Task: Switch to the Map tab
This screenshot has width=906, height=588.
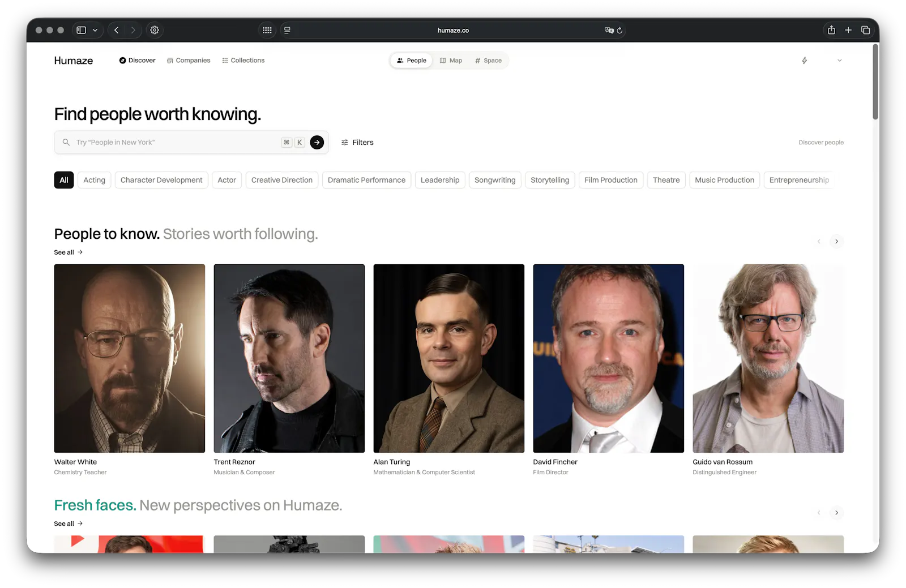Action: [451, 61]
